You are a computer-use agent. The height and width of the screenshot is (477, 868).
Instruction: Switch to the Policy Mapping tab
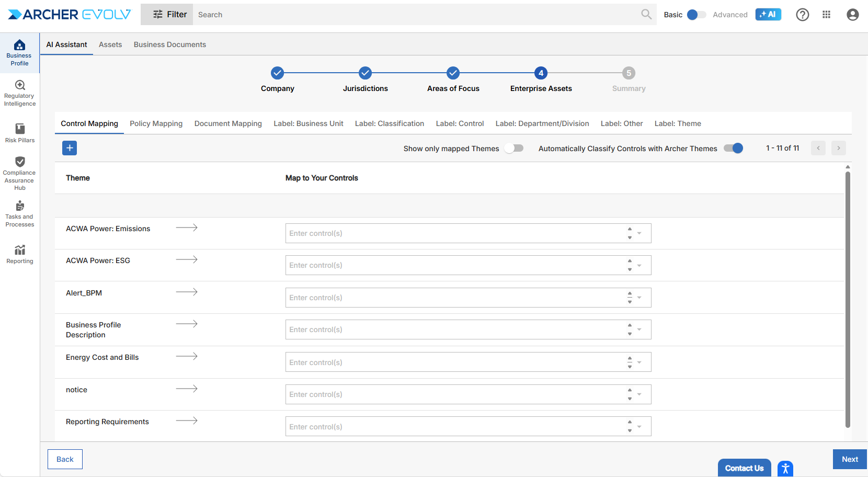156,123
